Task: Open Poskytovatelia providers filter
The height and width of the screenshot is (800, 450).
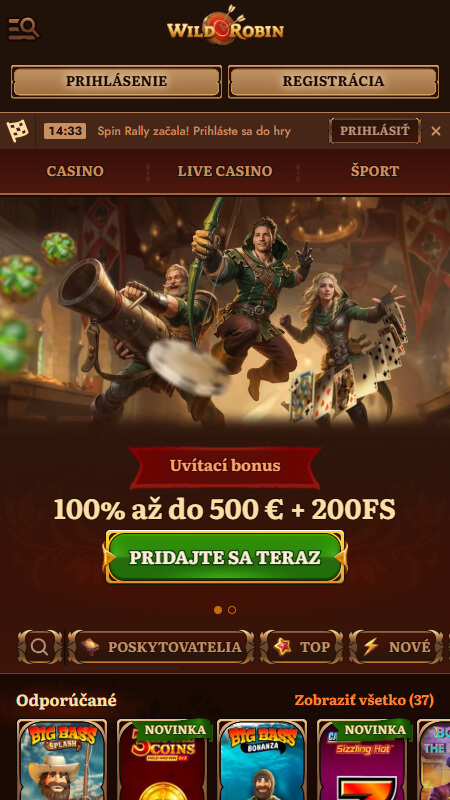Action: coord(161,647)
